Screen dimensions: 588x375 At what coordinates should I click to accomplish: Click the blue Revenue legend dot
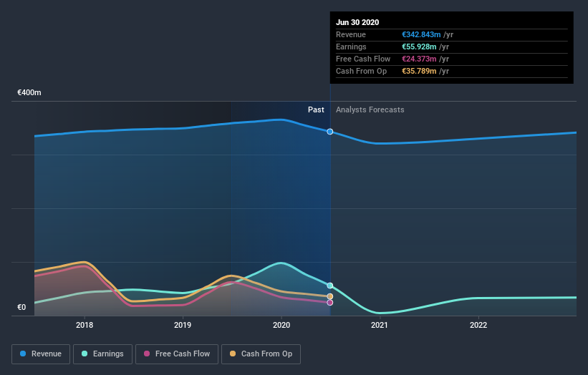click(x=23, y=354)
